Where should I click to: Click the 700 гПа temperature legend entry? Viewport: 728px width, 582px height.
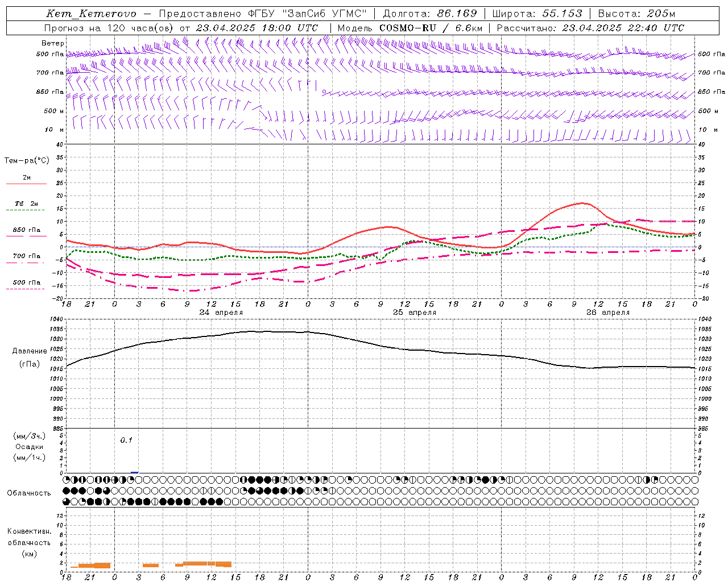(26, 256)
